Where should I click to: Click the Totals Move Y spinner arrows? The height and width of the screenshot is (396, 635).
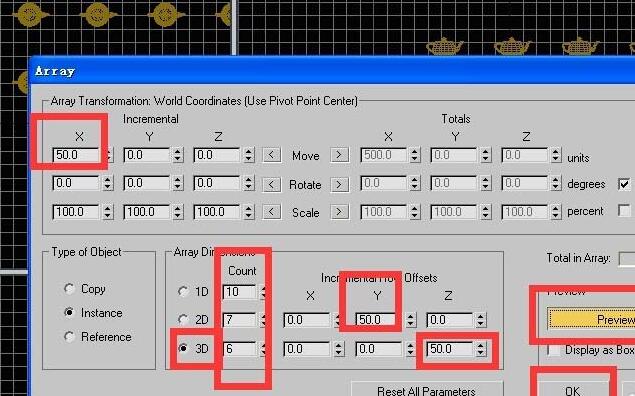click(485, 155)
